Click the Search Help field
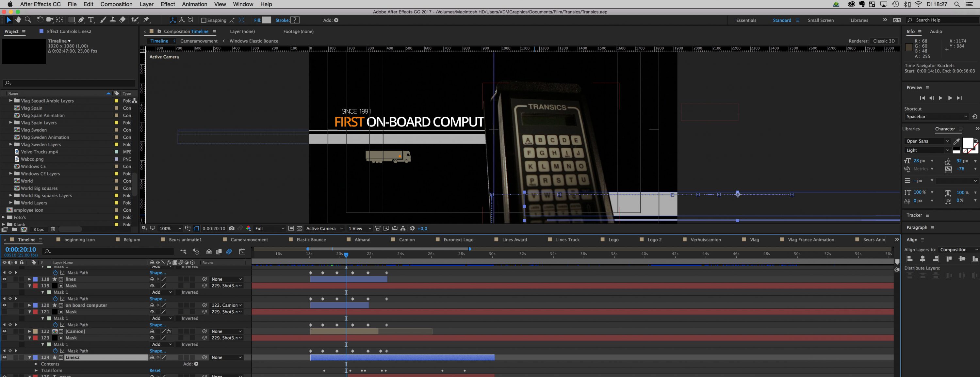This screenshot has width=980, height=377. click(x=942, y=20)
